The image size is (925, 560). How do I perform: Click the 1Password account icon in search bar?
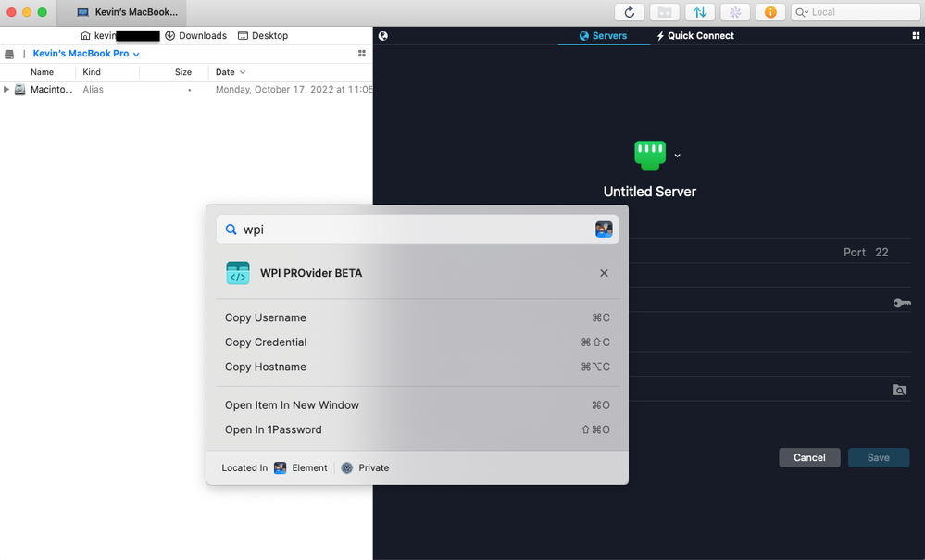[x=604, y=230]
